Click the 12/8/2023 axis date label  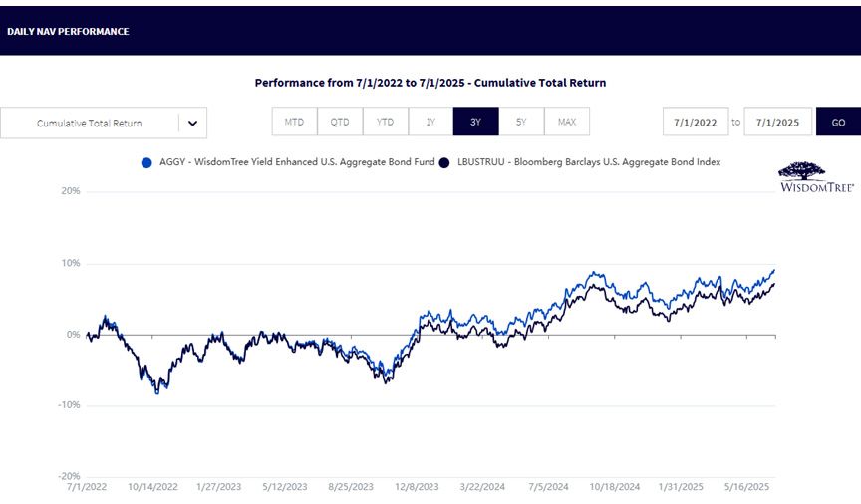coord(417,487)
